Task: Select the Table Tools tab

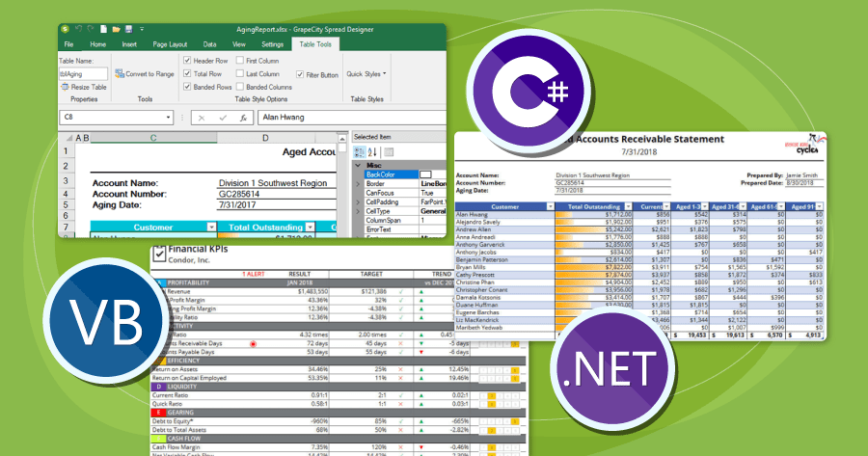Action: pyautogui.click(x=315, y=44)
